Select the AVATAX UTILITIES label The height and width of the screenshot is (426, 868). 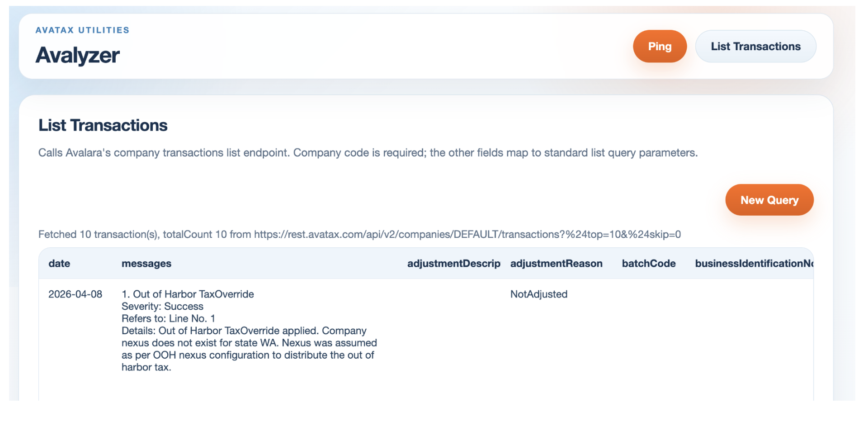tap(82, 30)
